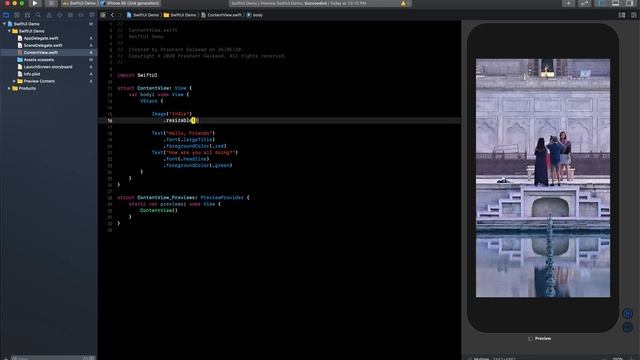Open the SwiftUI Demo scheme selector
This screenshot has width=640, height=360.
(79, 3)
